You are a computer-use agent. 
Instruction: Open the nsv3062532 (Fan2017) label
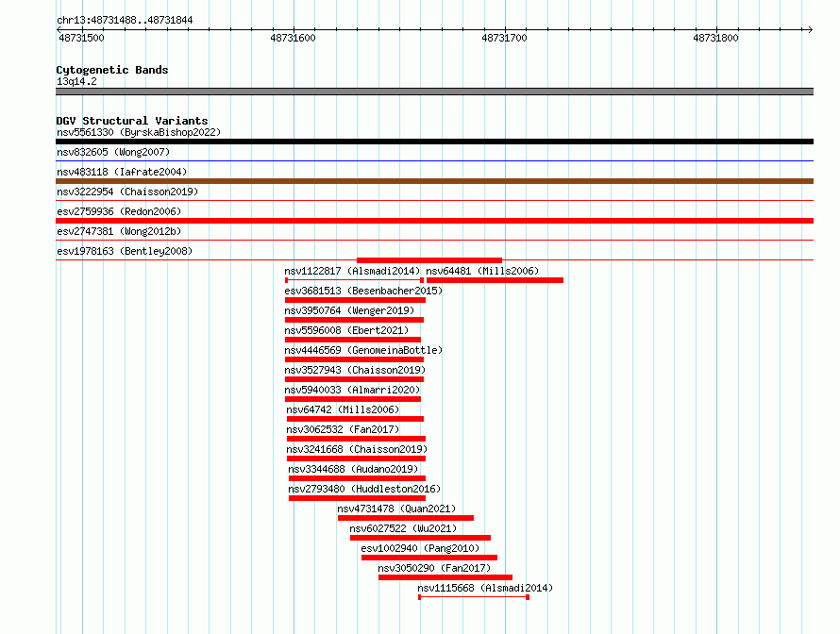[x=343, y=429]
